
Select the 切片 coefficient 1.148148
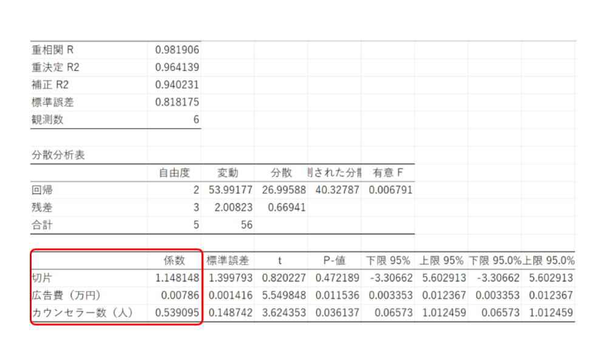pyautogui.click(x=177, y=278)
